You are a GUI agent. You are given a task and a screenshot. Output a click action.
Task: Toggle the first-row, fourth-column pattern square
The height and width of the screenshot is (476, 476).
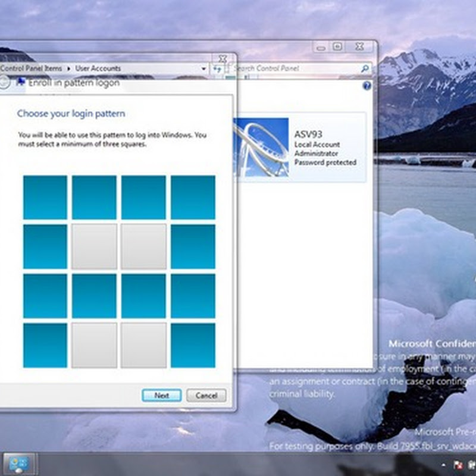193,198
